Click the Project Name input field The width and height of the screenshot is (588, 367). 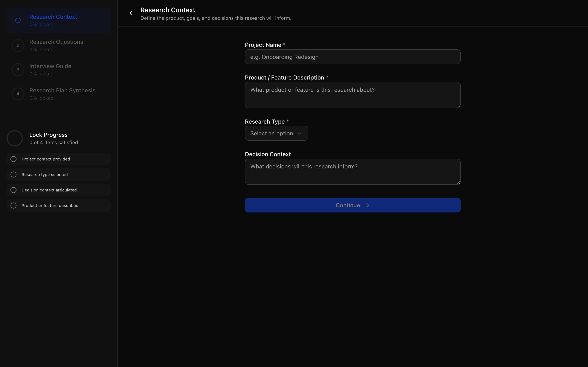(x=352, y=57)
